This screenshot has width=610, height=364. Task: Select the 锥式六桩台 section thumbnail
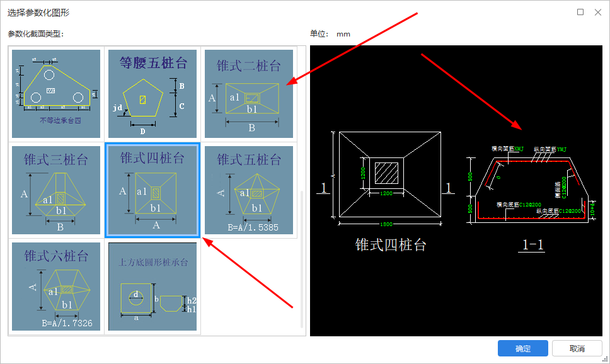coord(56,287)
